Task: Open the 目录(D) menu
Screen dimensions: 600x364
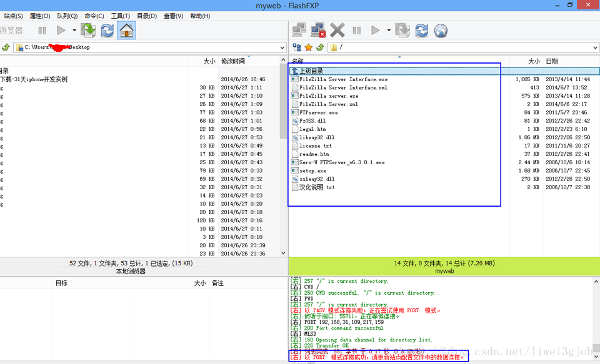Action: click(x=147, y=16)
